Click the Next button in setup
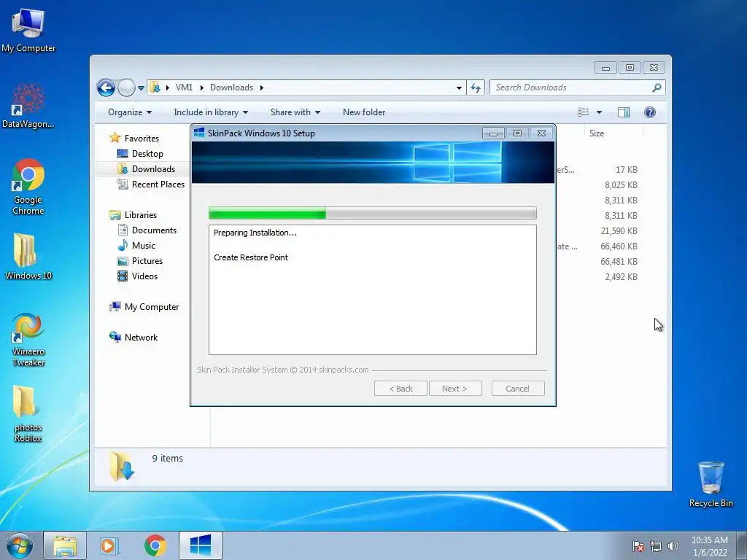 (x=455, y=389)
